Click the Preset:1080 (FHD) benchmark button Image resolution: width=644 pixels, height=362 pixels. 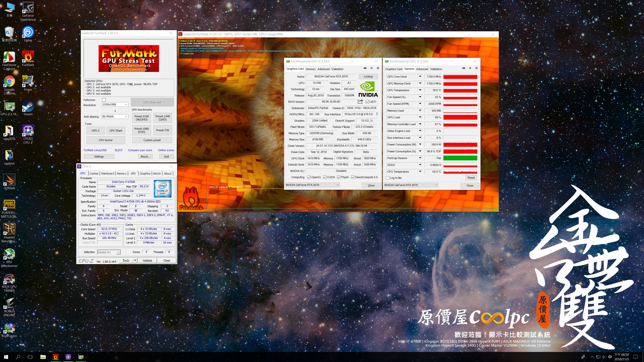[142, 130]
